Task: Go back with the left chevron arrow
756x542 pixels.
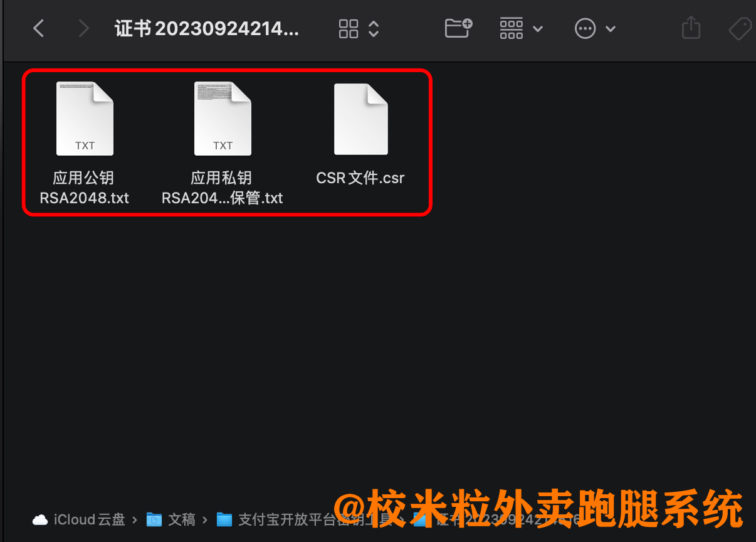Action: point(39,28)
